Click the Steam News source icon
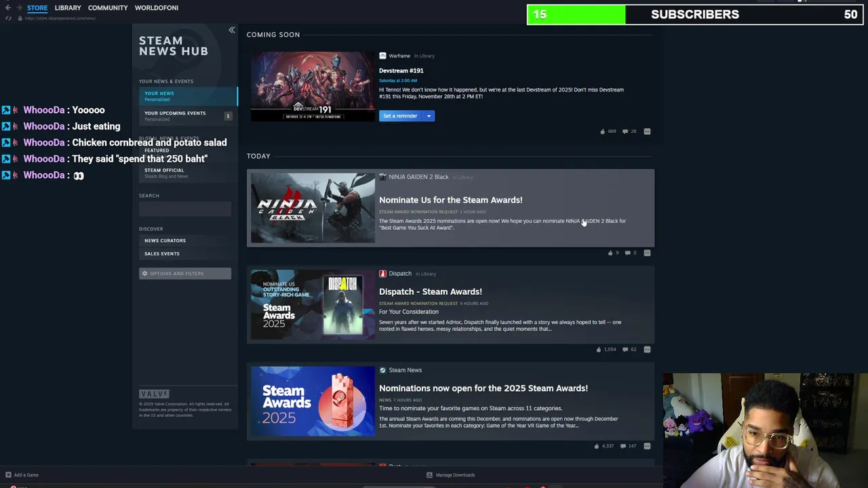 [382, 370]
